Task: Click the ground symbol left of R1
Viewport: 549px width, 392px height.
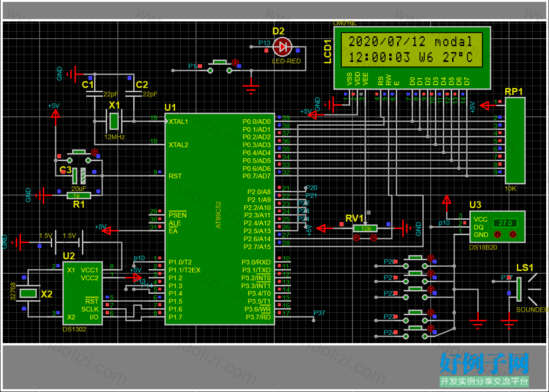Action: coord(43,196)
